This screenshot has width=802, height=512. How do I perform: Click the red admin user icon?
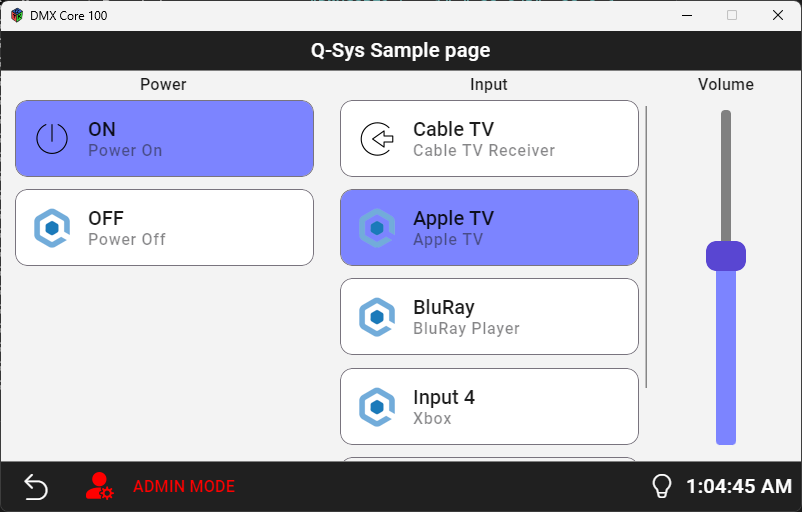99,487
